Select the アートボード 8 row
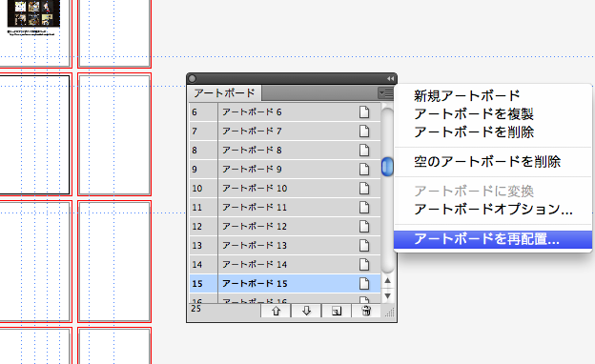Viewport: 595px width, 364px height. (285, 151)
